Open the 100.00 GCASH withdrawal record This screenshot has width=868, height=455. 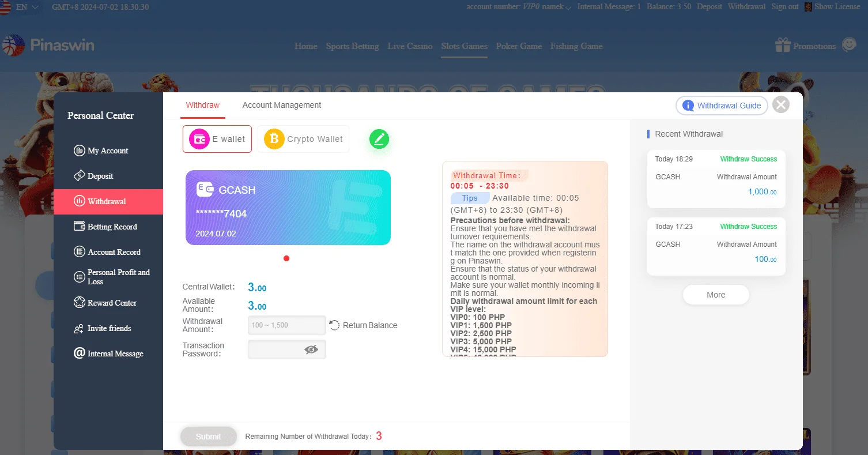(716, 247)
